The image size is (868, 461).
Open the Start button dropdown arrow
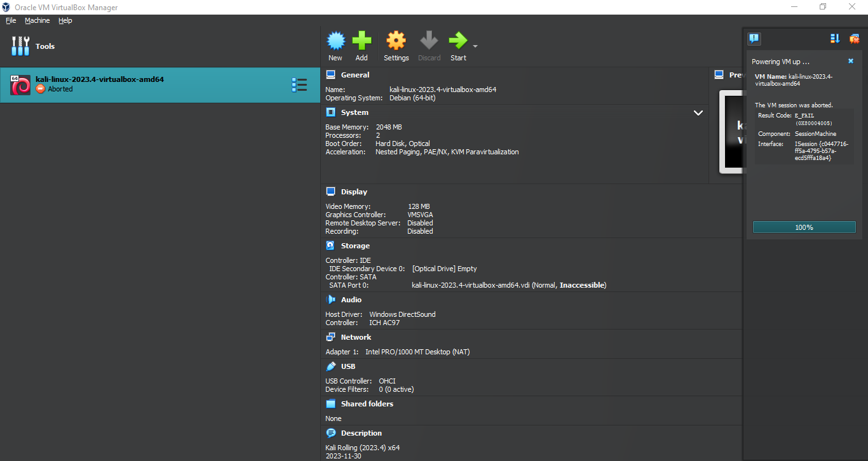tap(475, 46)
